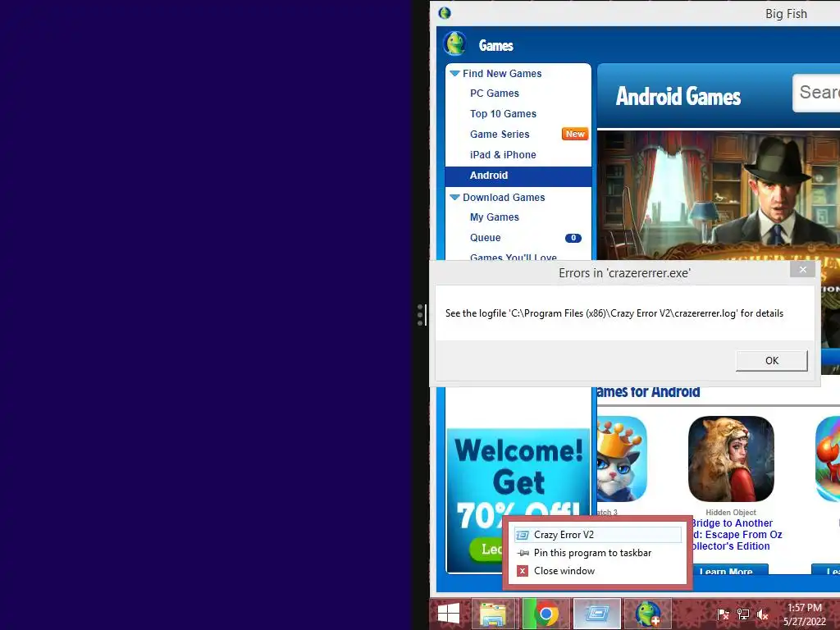Image resolution: width=840 pixels, height=630 pixels.
Task: Open iPad & iPhone games in the sidebar
Action: 503,155
